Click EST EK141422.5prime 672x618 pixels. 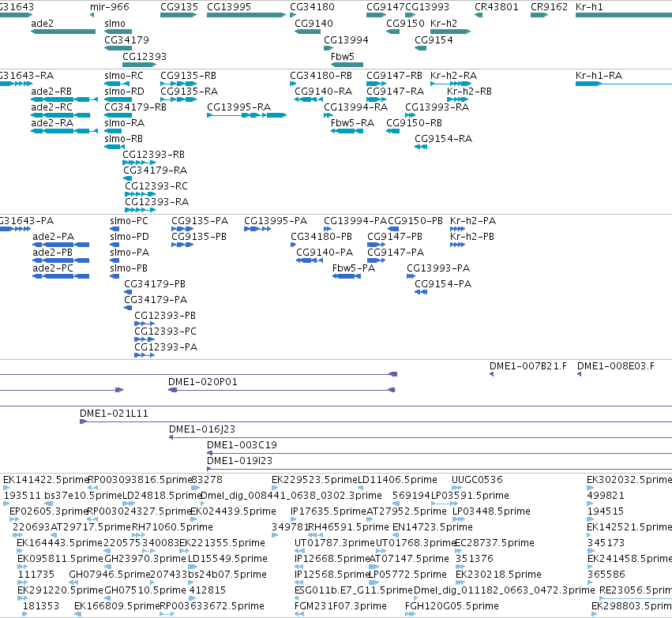[46, 480]
